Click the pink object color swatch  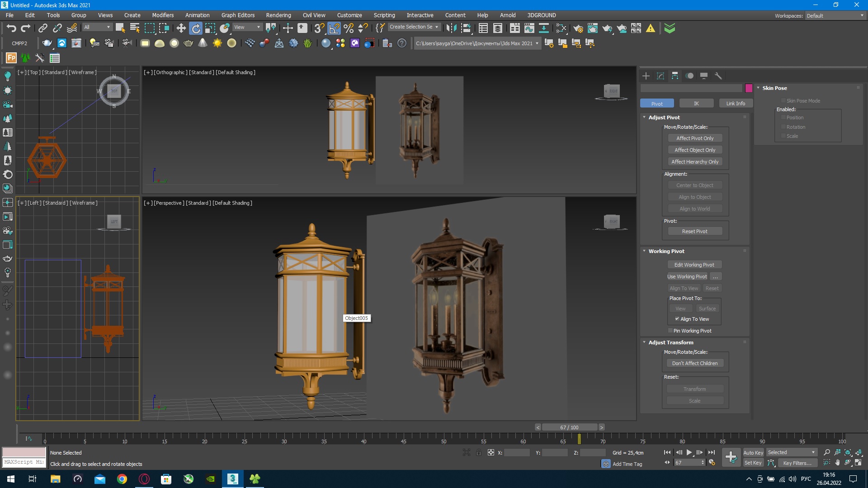749,88
